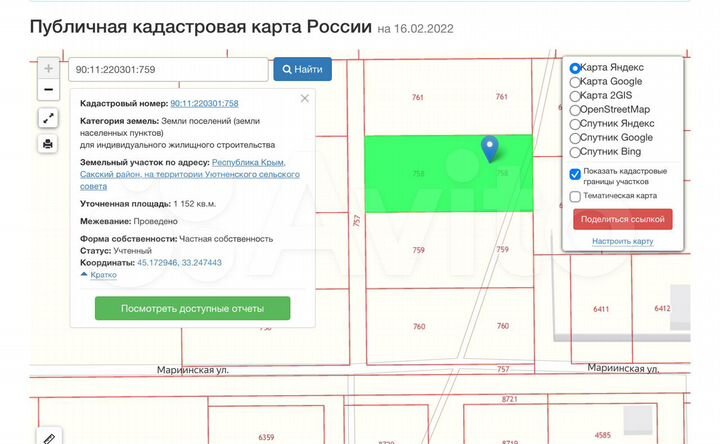Click the Межевание: Проведено line

click(x=129, y=221)
